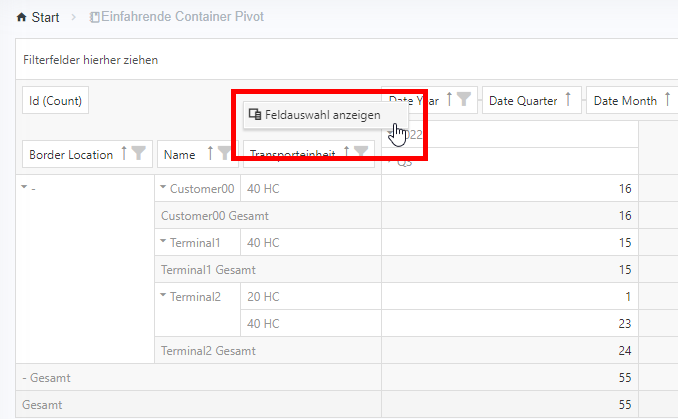678x419 pixels.
Task: Click the filter icon on Transporteinheit field
Action: 361,152
